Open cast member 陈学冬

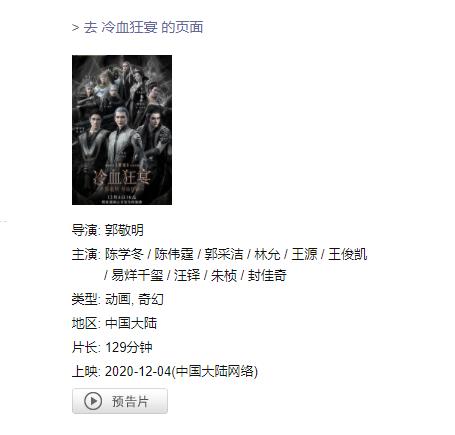click(x=124, y=254)
